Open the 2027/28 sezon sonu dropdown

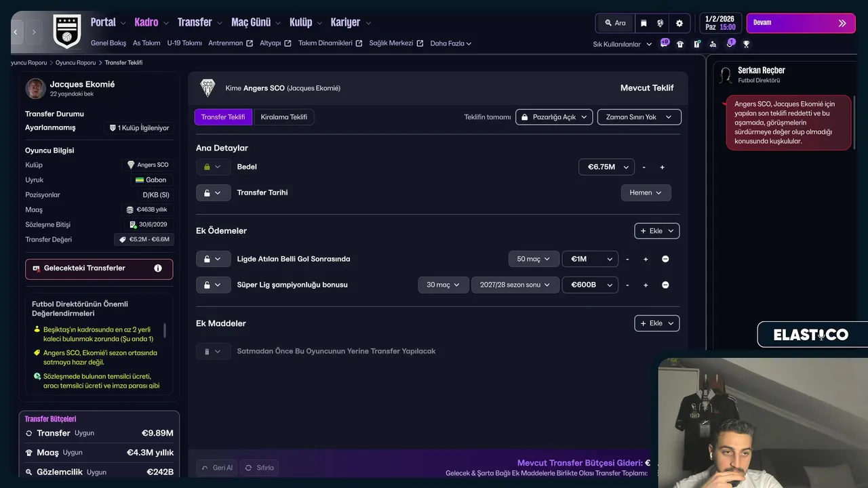[x=515, y=285]
